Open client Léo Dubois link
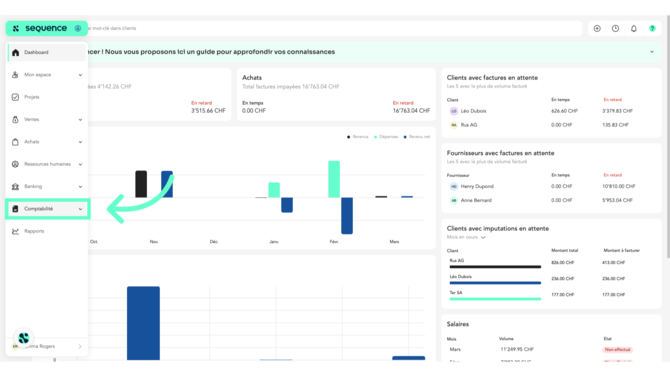This screenshot has height=377, width=670. coord(473,111)
